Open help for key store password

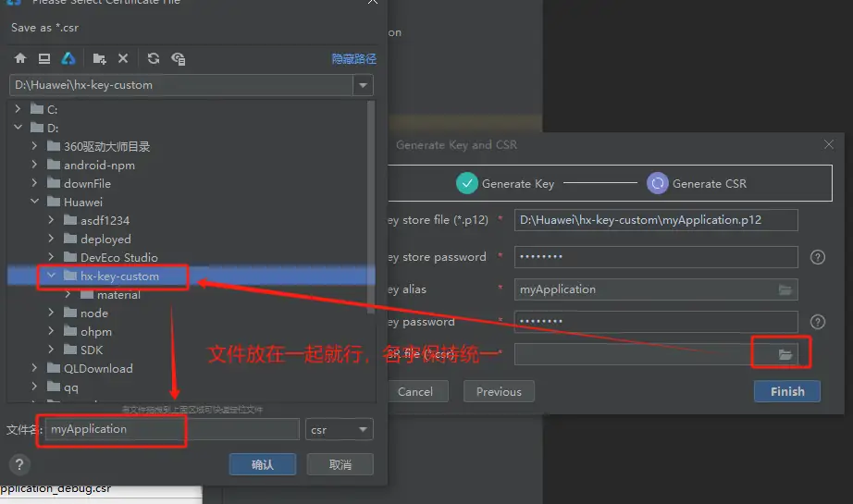817,257
